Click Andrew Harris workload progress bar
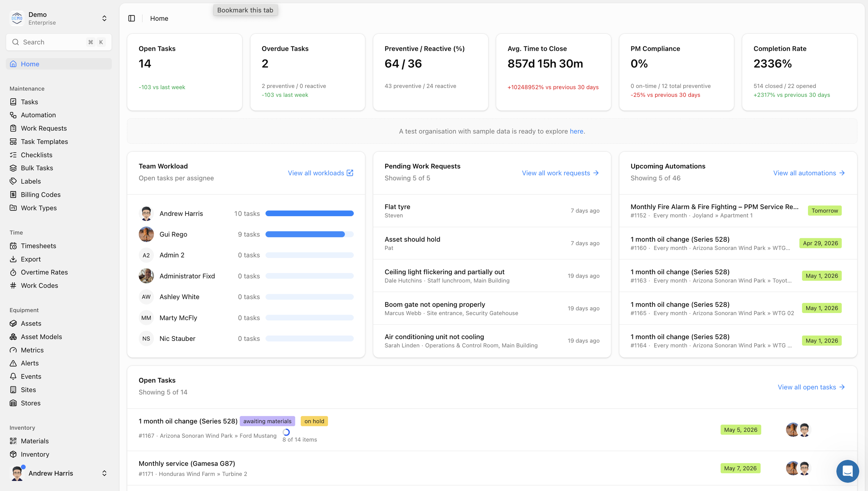The width and height of the screenshot is (868, 491). 309,213
